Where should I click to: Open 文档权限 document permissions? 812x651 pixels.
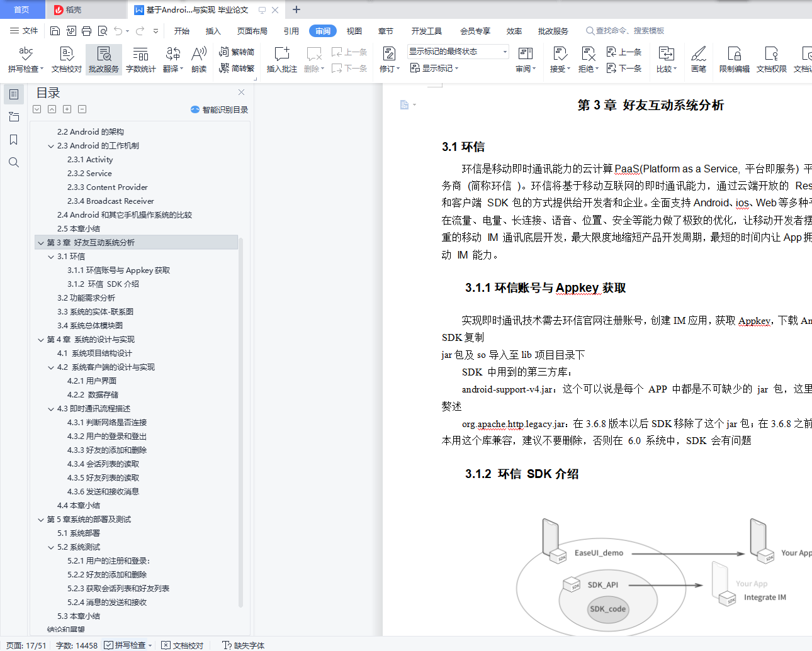pyautogui.click(x=772, y=60)
